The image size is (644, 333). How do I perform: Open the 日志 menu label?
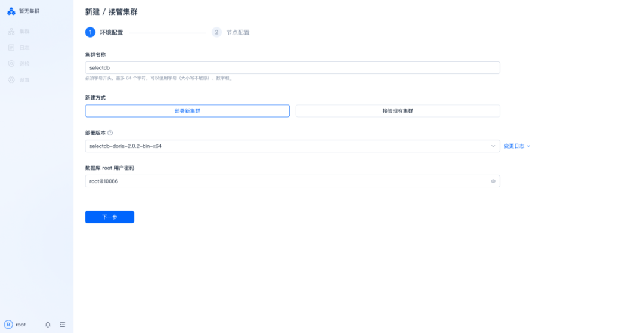(24, 48)
